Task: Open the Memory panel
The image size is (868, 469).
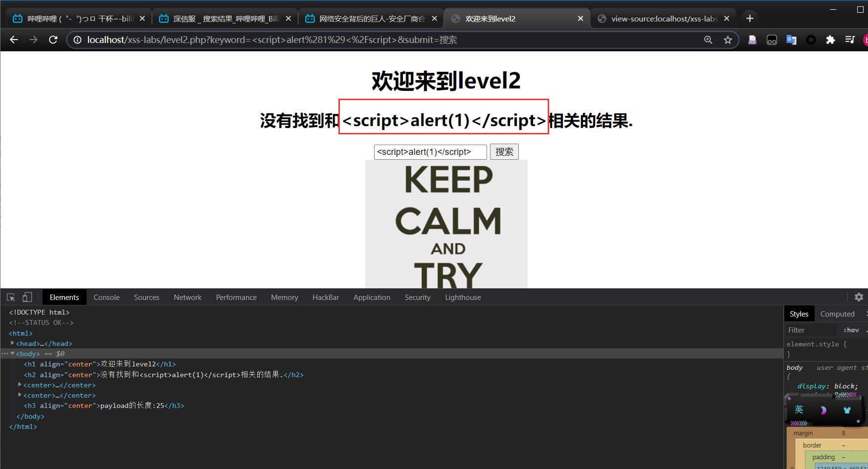Action: click(285, 297)
